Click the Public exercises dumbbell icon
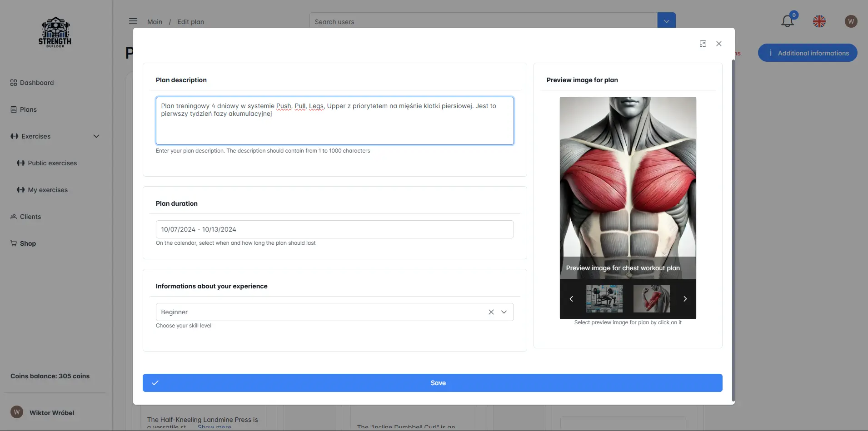This screenshot has width=868, height=431. coord(21,163)
